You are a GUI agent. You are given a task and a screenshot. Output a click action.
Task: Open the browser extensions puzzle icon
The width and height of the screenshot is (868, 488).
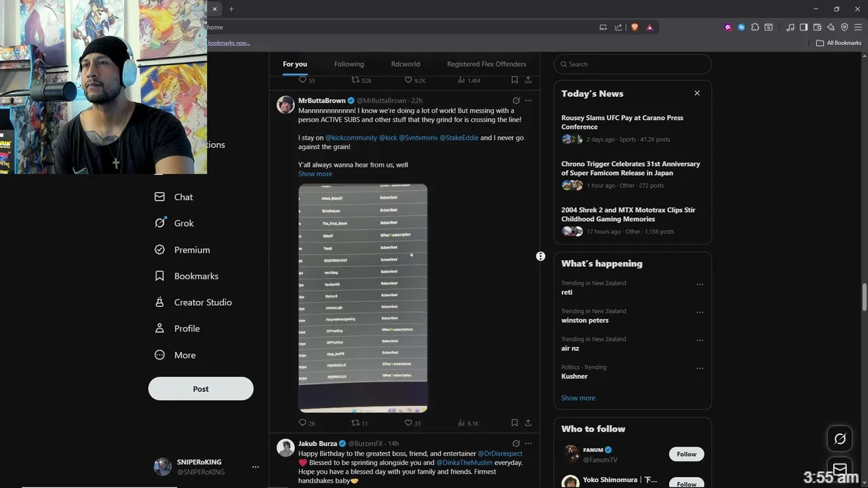(755, 27)
